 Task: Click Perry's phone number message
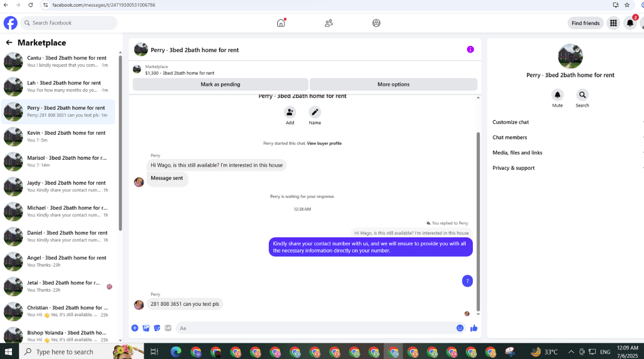point(185,304)
